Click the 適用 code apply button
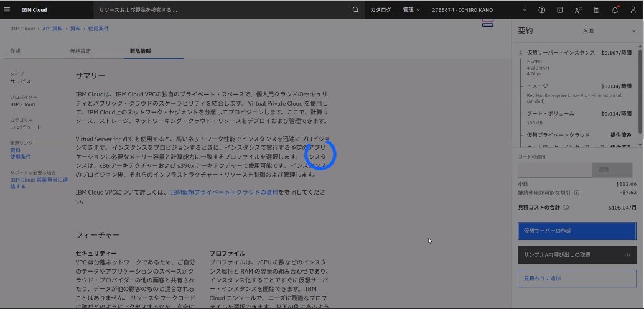644x309 pixels. (x=612, y=170)
